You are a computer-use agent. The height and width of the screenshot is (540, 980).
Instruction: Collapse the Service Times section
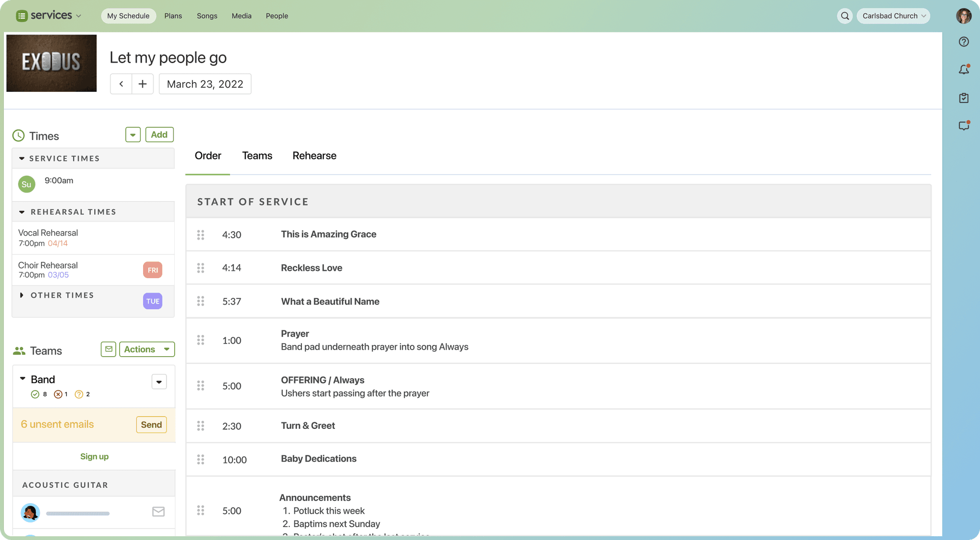click(22, 158)
